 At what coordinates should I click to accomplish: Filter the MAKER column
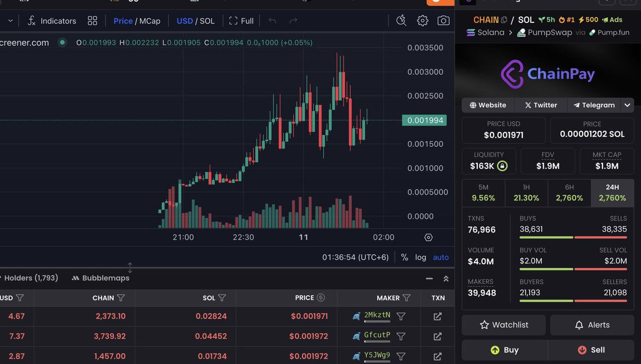pos(407,298)
